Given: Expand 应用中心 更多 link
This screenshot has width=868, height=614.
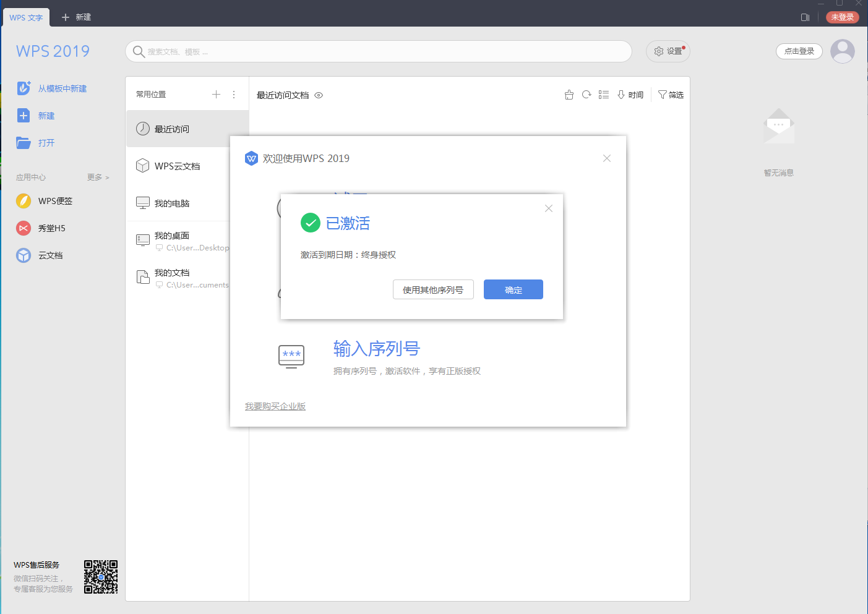Looking at the screenshot, I should 98,177.
